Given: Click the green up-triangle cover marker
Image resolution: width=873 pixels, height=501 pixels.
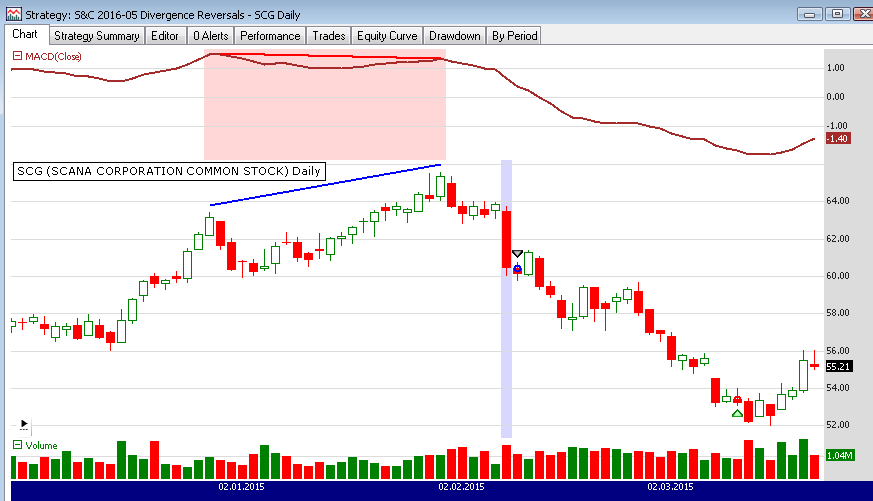Looking at the screenshot, I should pyautogui.click(x=737, y=413).
